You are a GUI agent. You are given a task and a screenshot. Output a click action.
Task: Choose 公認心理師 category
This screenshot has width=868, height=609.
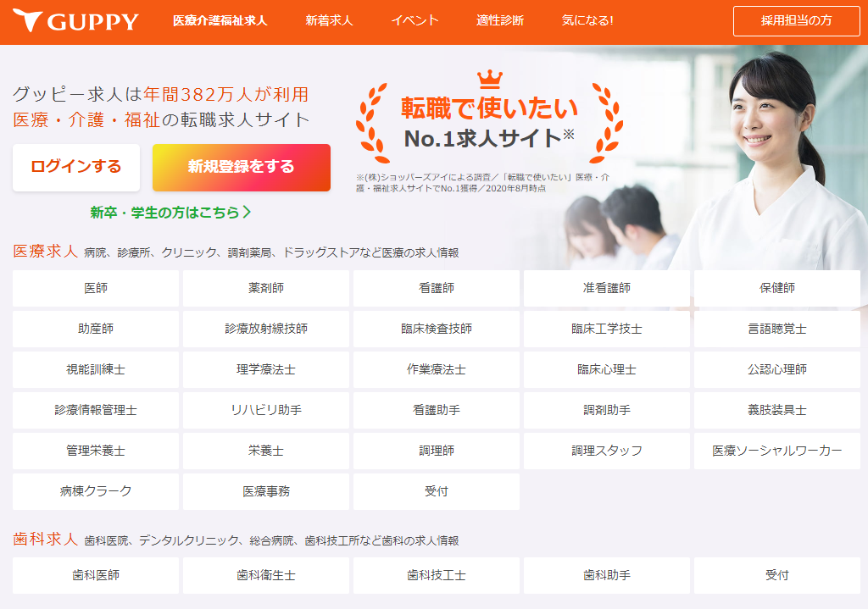(x=777, y=369)
